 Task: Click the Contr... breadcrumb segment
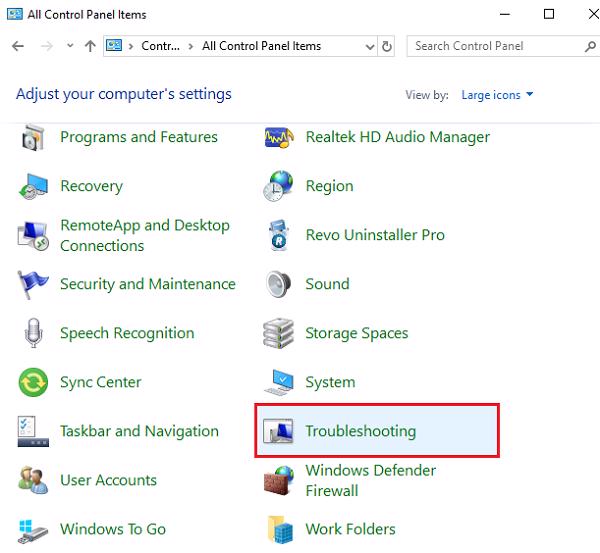click(160, 46)
